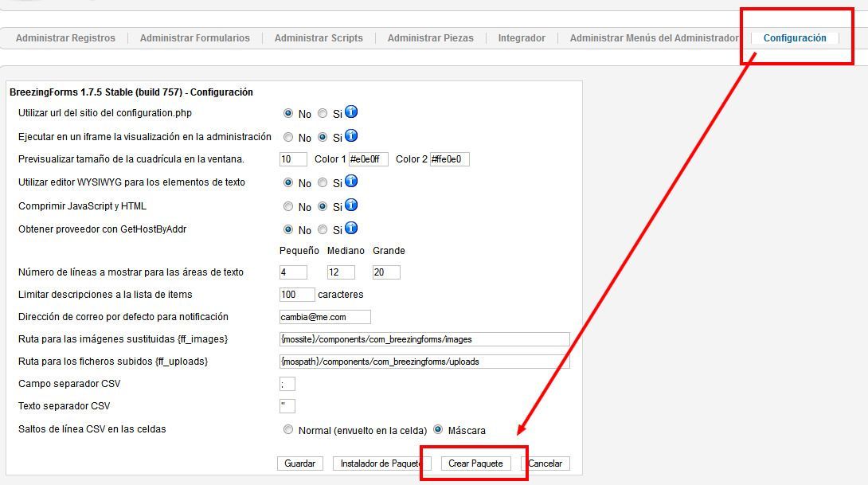Focus Campo separador CSV field
This screenshot has height=485, width=868.
[287, 384]
